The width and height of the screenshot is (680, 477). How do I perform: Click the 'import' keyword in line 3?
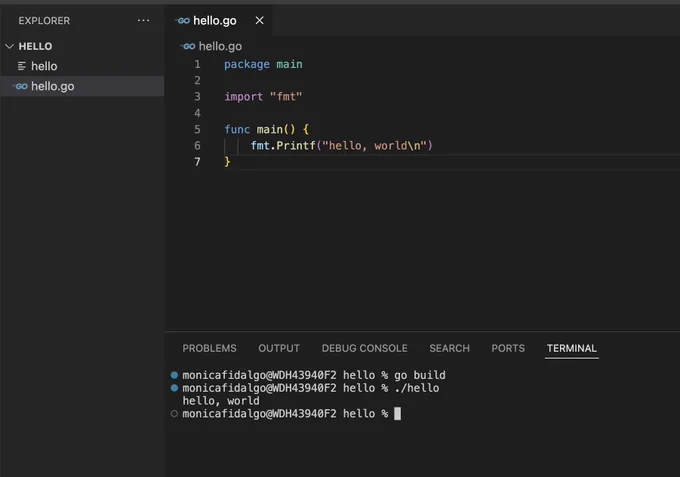click(243, 97)
